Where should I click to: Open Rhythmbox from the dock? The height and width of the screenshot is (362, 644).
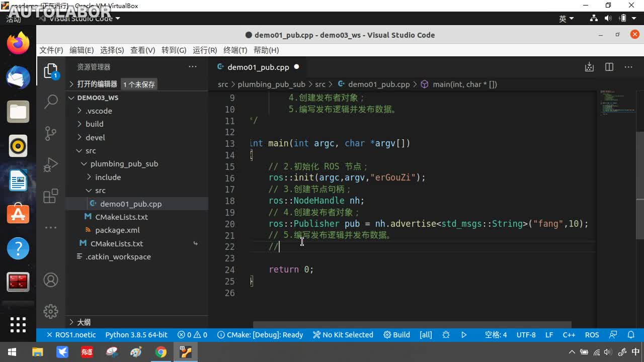pyautogui.click(x=18, y=146)
